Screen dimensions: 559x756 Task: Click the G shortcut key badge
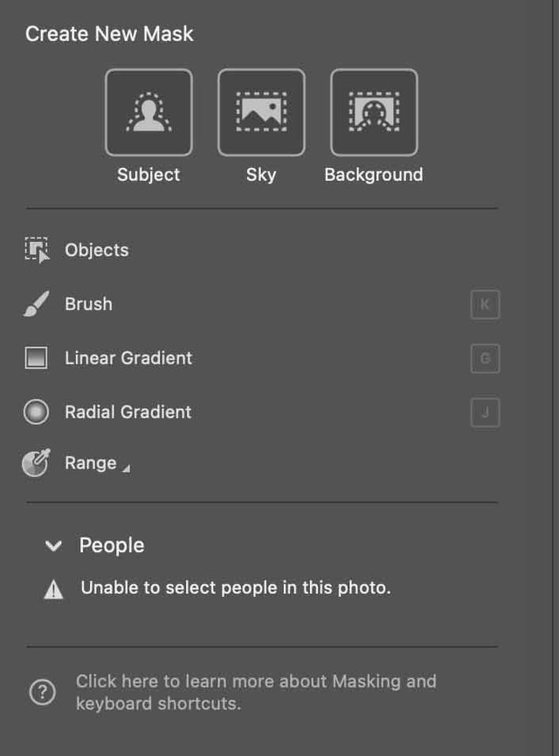(x=485, y=358)
